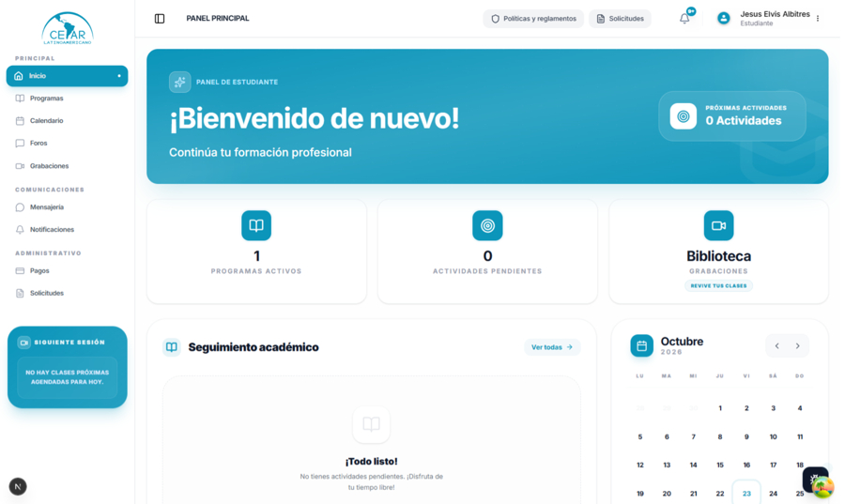The image size is (845, 504).
Task: Open Calendario in sidebar
Action: pyautogui.click(x=68, y=121)
